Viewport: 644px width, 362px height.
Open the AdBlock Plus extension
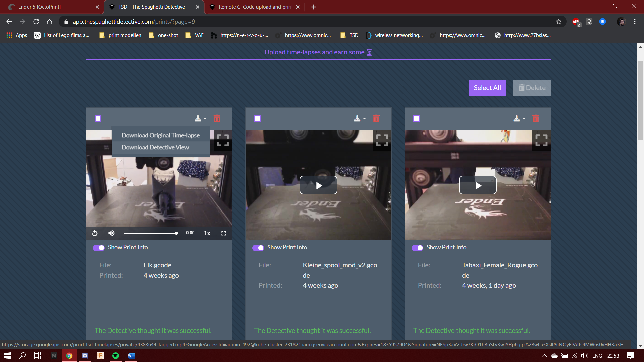click(576, 22)
